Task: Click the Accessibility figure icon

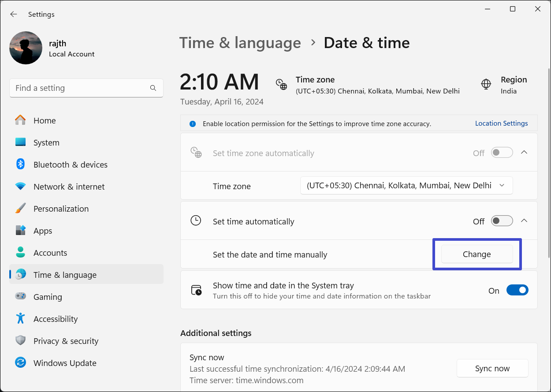Action: pos(20,318)
